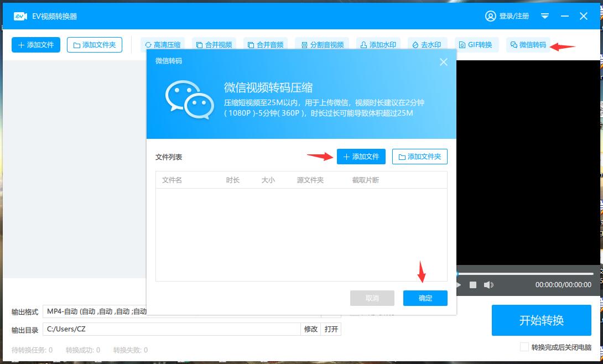
Task: Mute the preview volume speaker icon
Action: (x=488, y=285)
